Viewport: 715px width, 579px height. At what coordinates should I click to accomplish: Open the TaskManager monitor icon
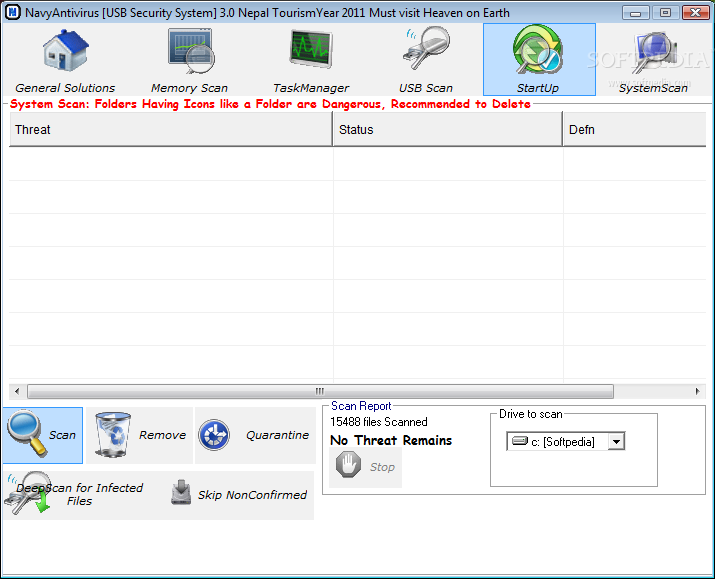point(311,60)
